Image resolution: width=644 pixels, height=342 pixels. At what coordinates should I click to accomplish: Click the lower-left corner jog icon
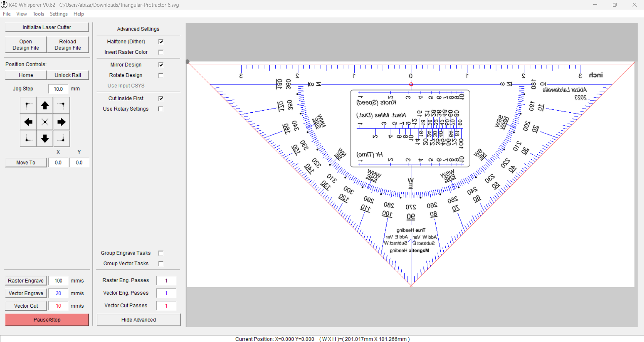[28, 139]
